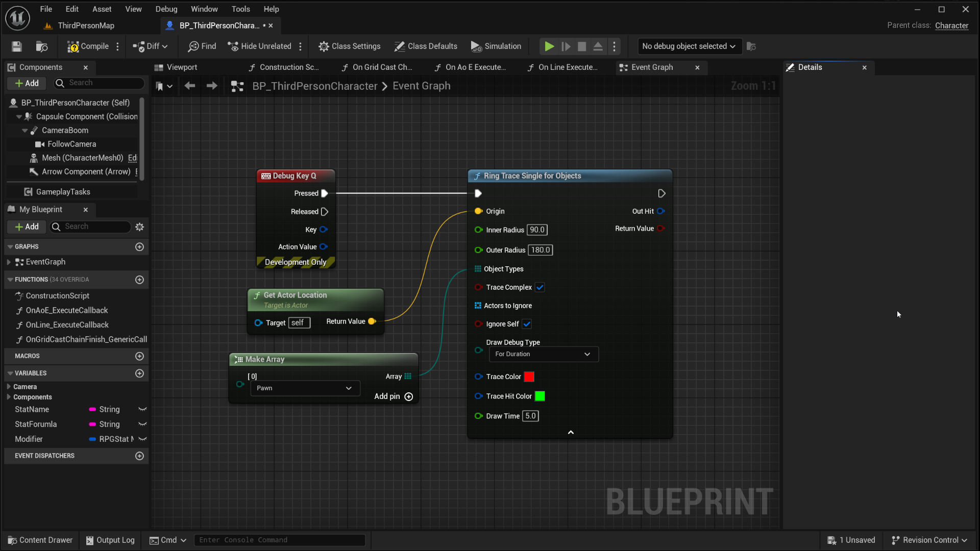Open Class Settings
980x551 pixels.
pos(350,46)
